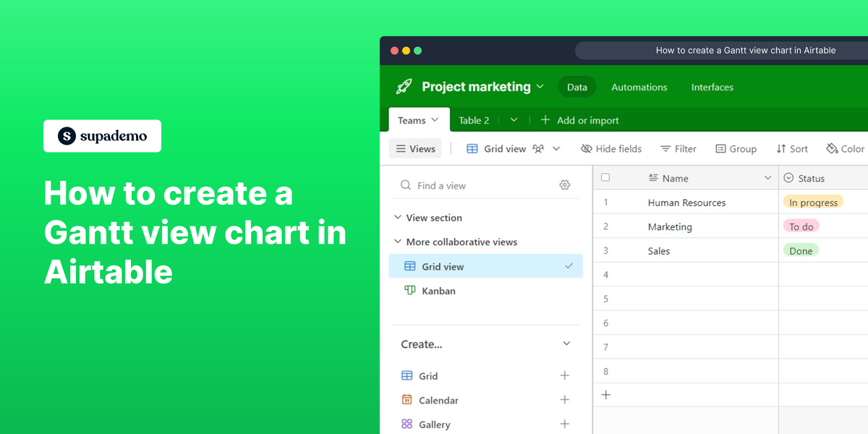Switch to the Data tab
Image resolution: width=868 pixels, height=434 pixels.
[577, 87]
